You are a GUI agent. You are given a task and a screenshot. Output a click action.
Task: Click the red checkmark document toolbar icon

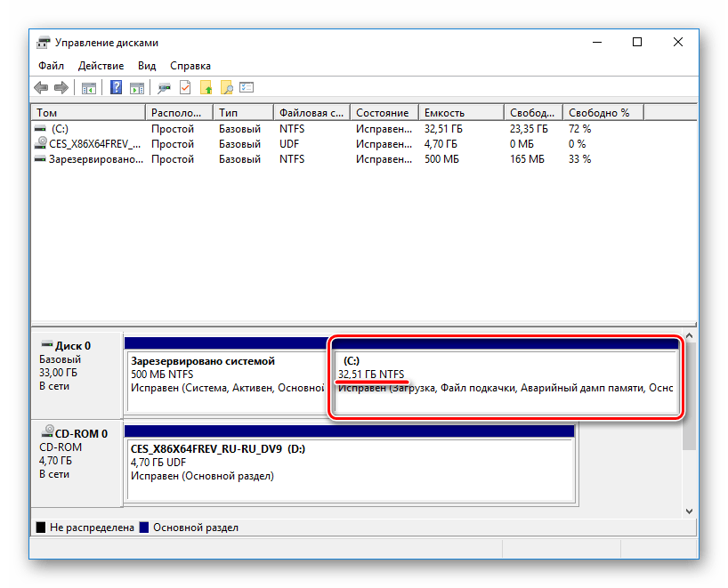click(x=184, y=87)
